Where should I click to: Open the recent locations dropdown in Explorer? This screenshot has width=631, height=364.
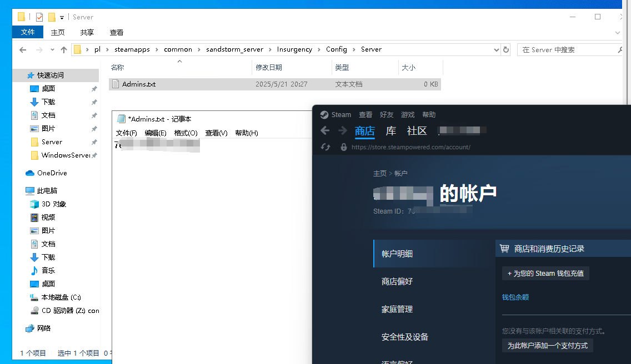click(x=52, y=50)
